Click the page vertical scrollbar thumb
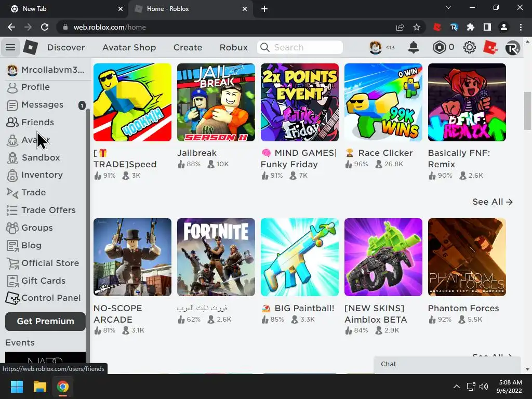532x399 pixels. (527, 111)
